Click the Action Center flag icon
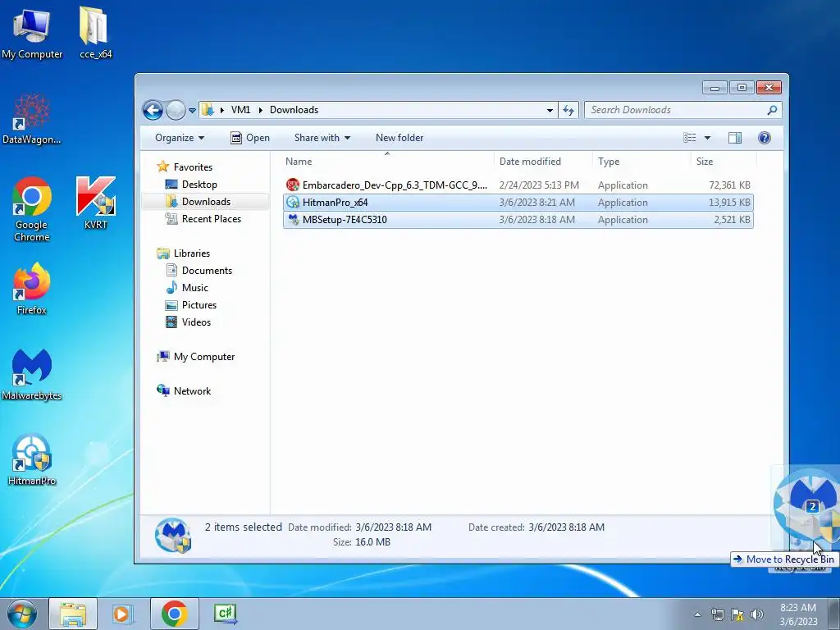840x630 pixels. click(x=737, y=614)
